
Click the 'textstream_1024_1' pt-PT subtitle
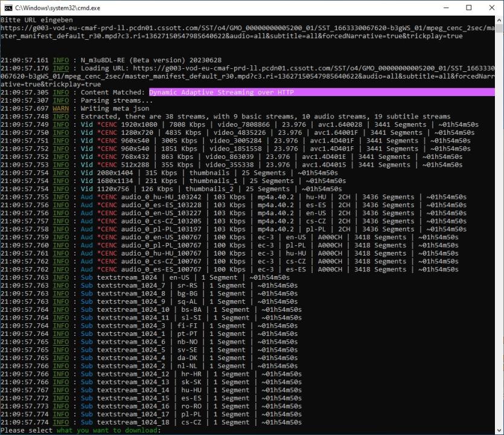[x=149, y=333]
